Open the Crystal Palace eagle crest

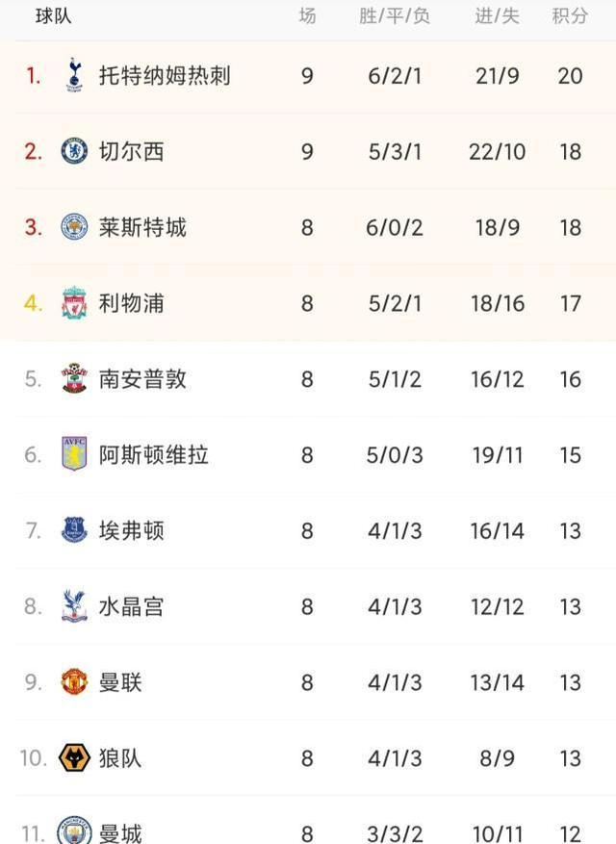tap(74, 606)
